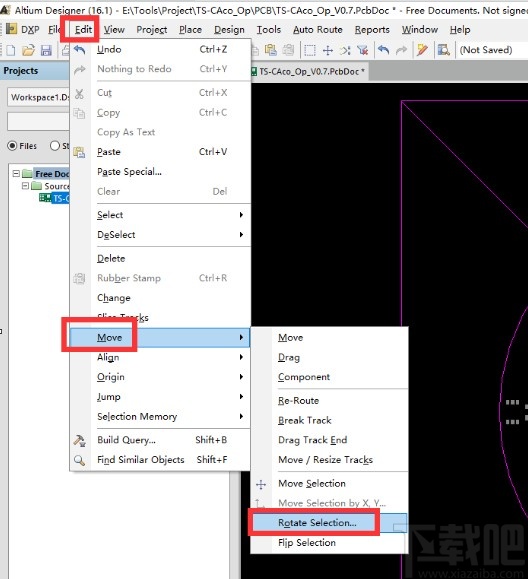Image resolution: width=528 pixels, height=579 pixels.
Task: Choose Paste from the Edit menu
Action: [160, 152]
